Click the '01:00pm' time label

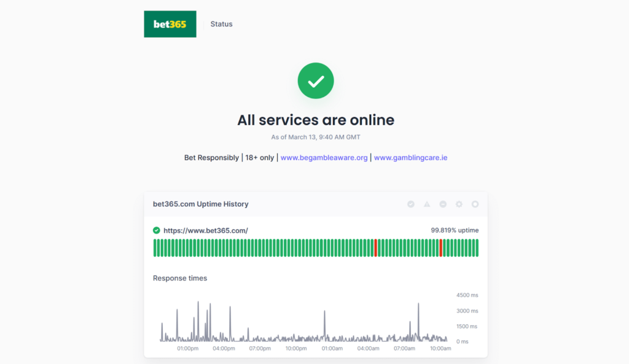[x=188, y=349]
